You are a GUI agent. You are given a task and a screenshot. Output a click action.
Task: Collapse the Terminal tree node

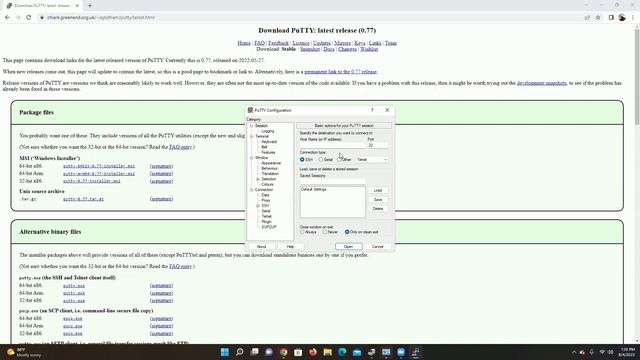click(252, 136)
